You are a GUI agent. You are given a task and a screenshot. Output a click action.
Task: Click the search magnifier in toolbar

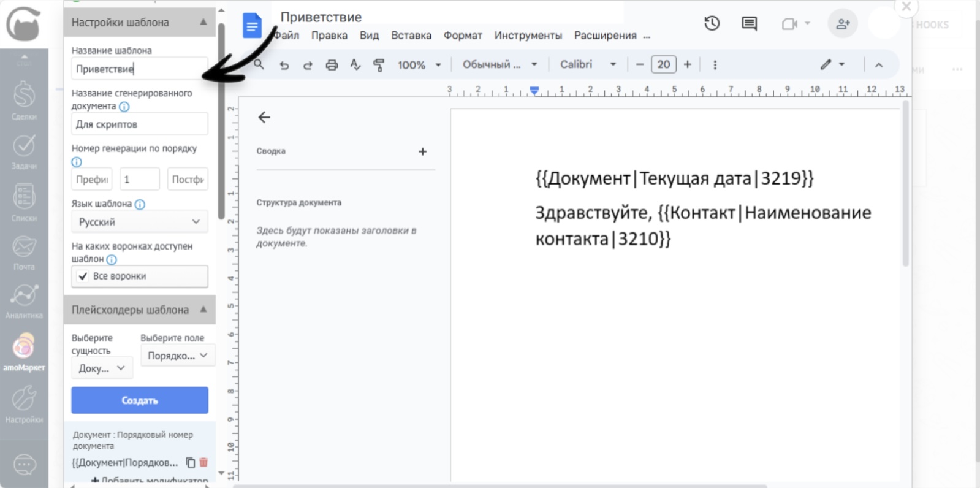point(259,64)
